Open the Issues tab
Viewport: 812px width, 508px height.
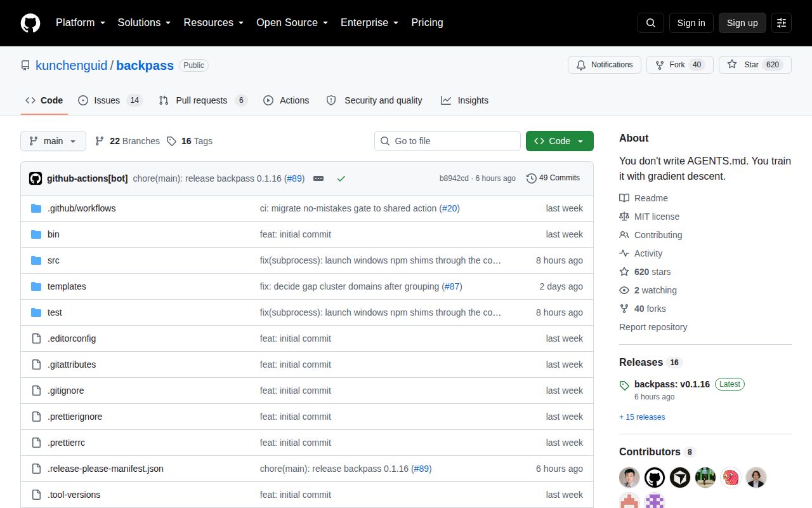click(110, 100)
